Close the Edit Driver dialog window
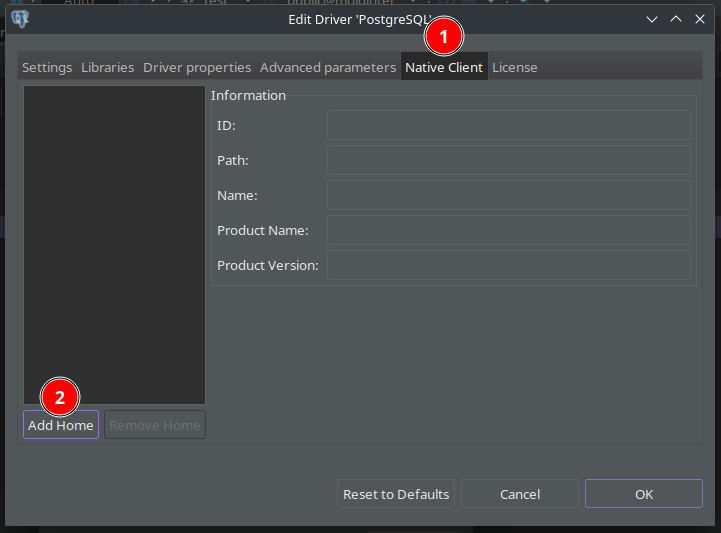 tap(700, 19)
